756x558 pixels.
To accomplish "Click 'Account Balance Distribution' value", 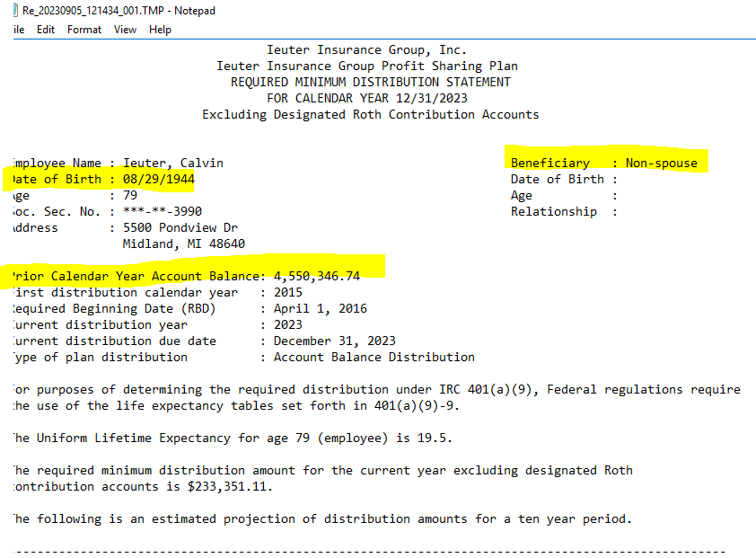I will (374, 357).
